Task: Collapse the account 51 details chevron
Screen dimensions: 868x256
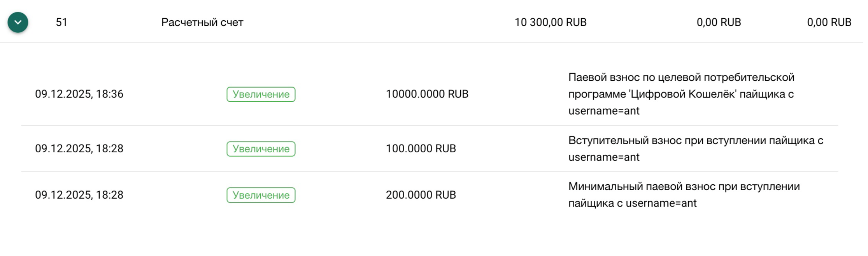Action: [17, 22]
